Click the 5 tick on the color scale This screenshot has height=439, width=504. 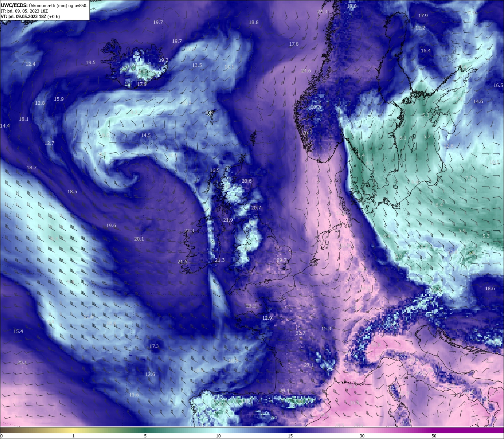(145, 436)
